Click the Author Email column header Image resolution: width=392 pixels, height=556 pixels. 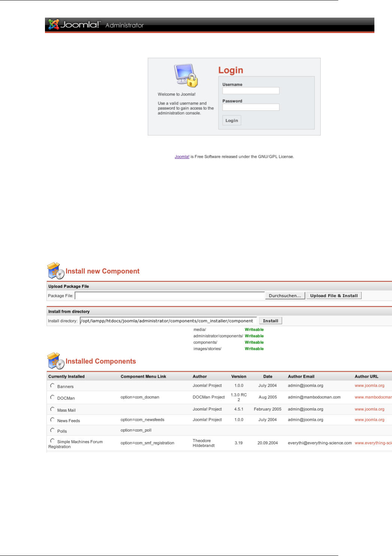pyautogui.click(x=301, y=377)
